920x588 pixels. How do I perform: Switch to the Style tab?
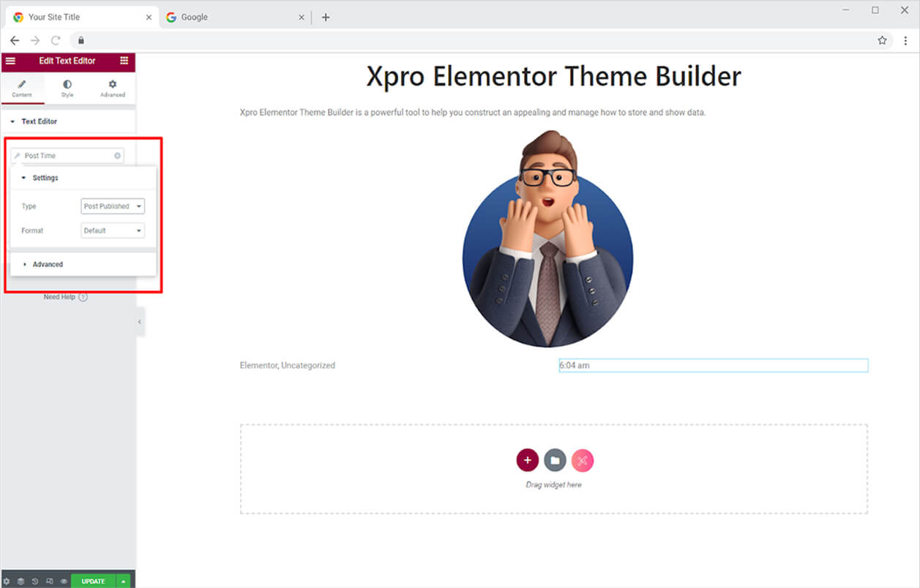[x=67, y=88]
